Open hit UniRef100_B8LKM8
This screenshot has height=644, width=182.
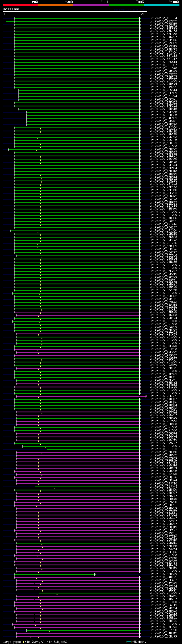(163, 34)
